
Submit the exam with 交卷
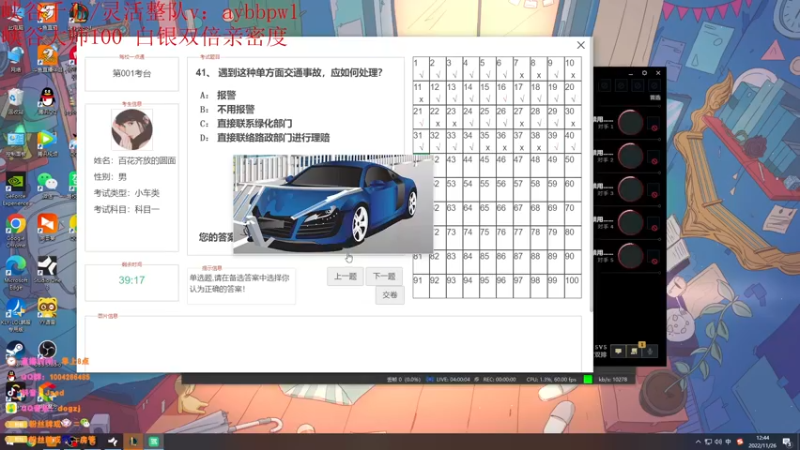[x=390, y=295]
